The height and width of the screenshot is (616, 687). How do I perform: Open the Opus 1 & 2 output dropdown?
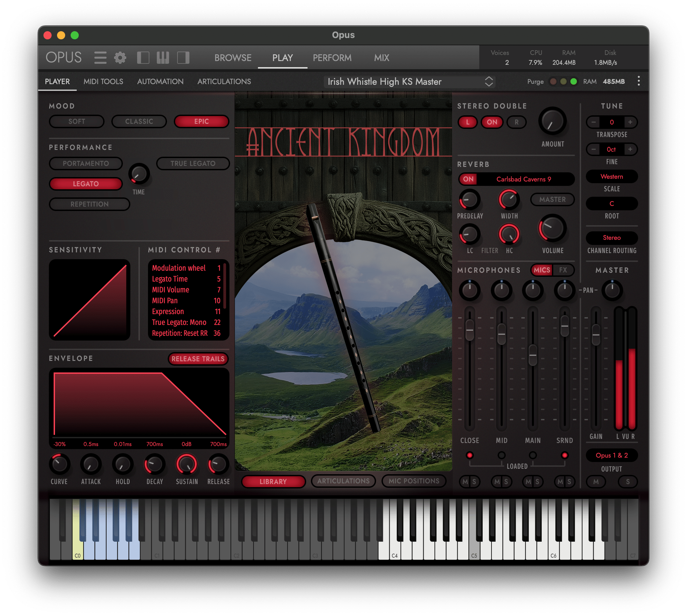click(612, 455)
